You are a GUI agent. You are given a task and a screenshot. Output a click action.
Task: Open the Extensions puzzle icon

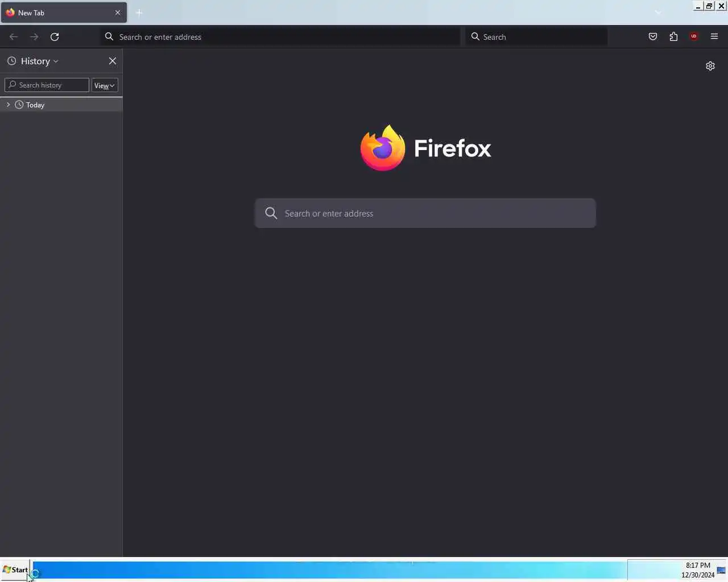(673, 37)
